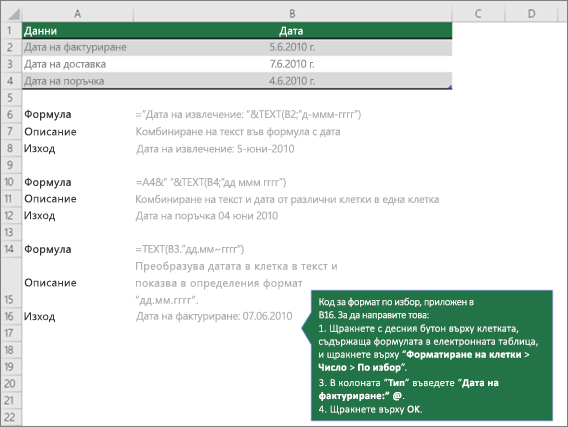Click the Select All corner triangle
Screen dimensions: 568x427
click(x=14, y=14)
